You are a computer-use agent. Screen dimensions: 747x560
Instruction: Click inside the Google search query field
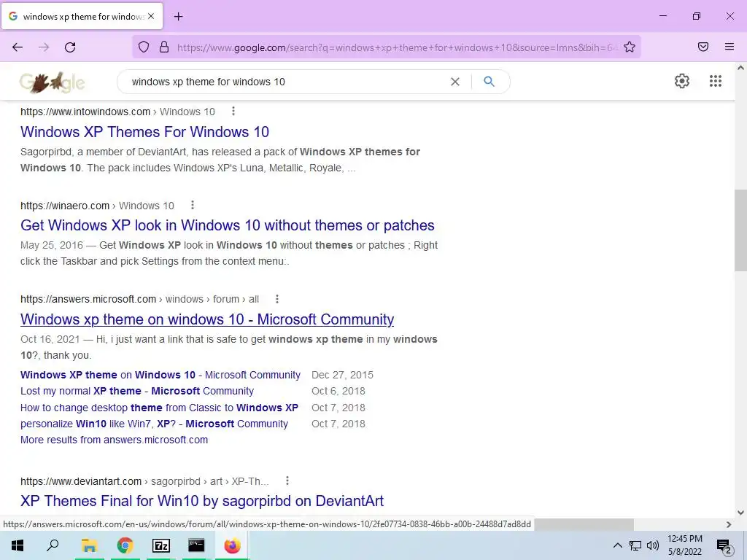point(286,82)
